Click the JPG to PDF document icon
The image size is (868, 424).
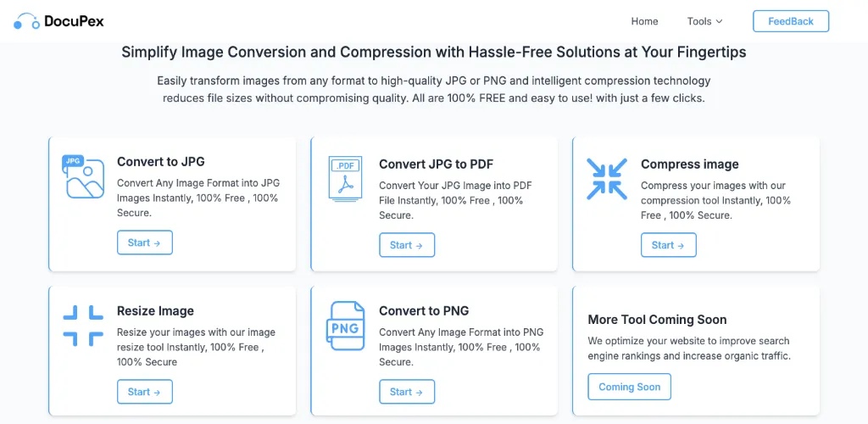tap(345, 177)
